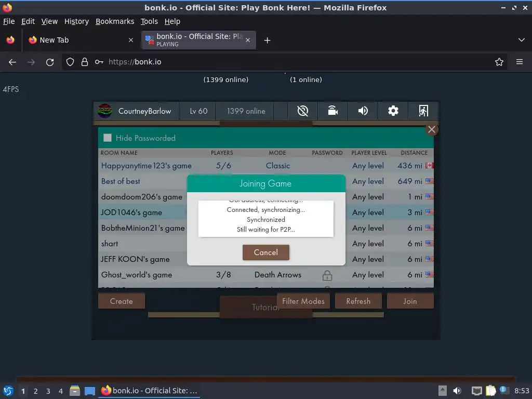Switch to the New Tab tab
This screenshot has height=399, width=532.
(x=81, y=40)
